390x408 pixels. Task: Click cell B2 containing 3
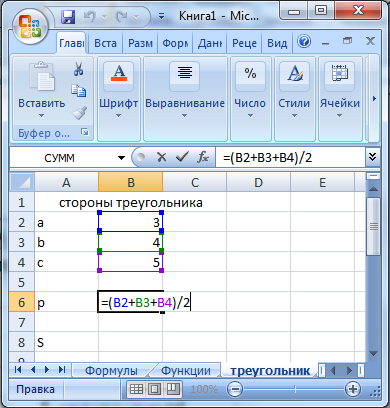pos(131,222)
